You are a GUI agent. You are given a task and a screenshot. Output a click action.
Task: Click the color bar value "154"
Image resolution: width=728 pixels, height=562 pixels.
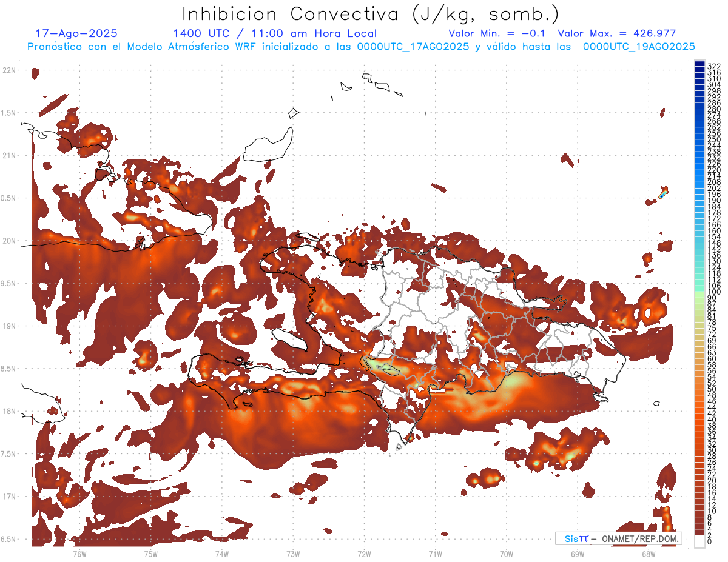(714, 237)
